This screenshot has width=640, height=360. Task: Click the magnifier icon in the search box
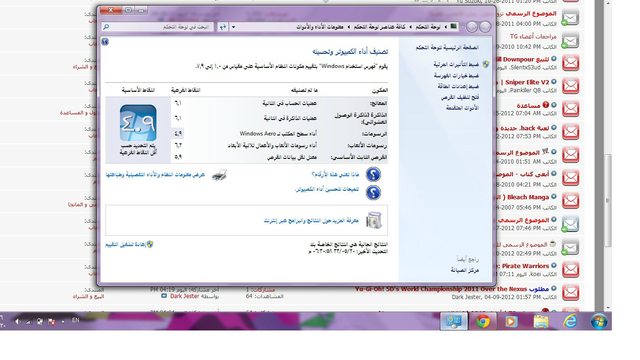coord(106,27)
